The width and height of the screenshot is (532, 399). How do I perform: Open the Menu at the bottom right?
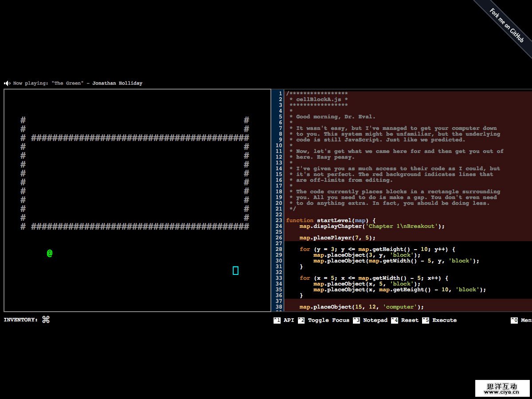(x=526, y=320)
